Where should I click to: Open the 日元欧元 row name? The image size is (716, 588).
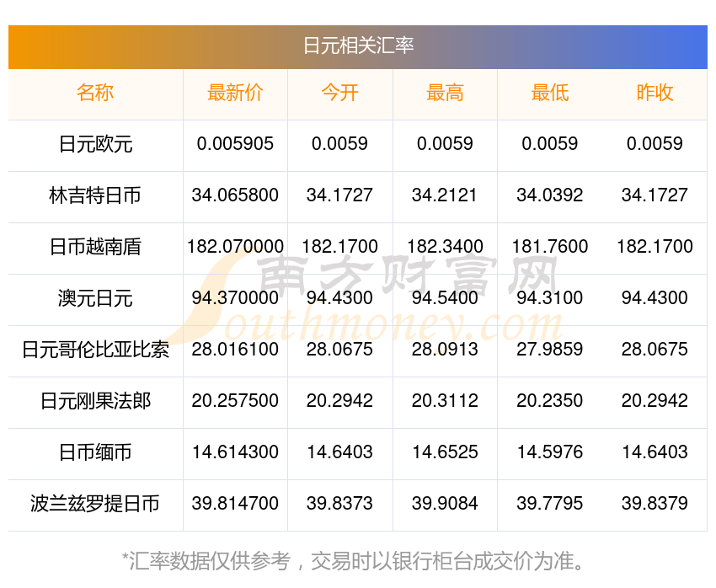[x=95, y=144]
